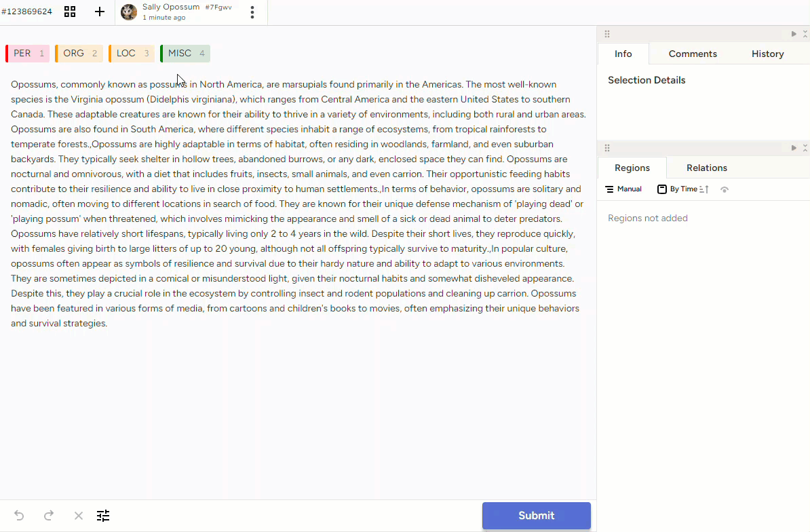Select the Undo icon in bottom toolbar
Image resolution: width=810 pixels, height=532 pixels.
coord(18,516)
